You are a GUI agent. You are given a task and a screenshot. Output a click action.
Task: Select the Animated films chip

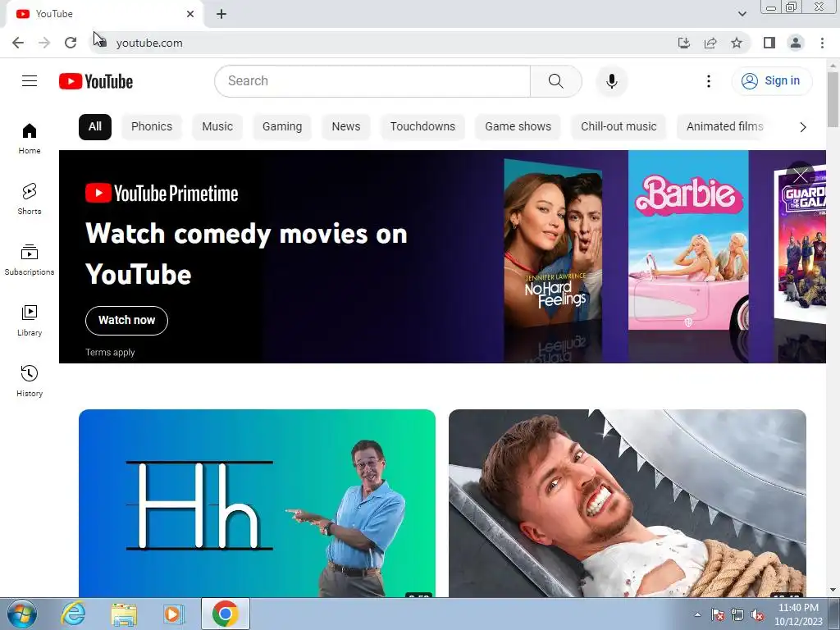point(725,127)
